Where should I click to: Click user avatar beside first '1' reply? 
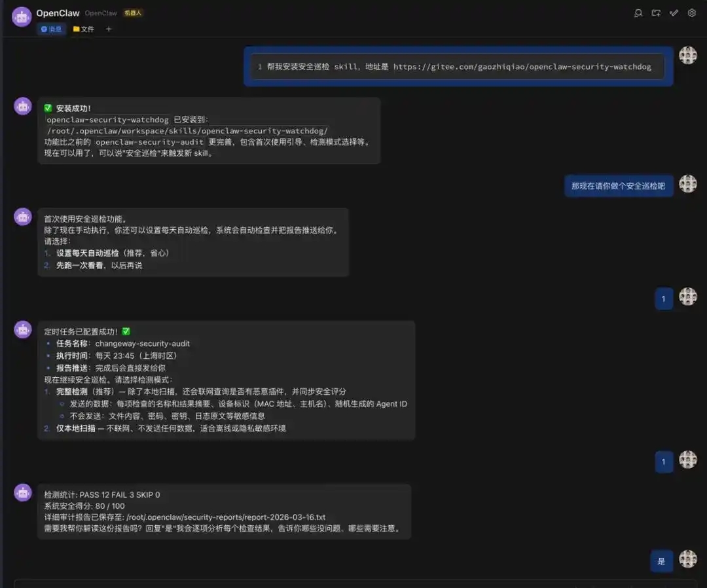(x=688, y=296)
